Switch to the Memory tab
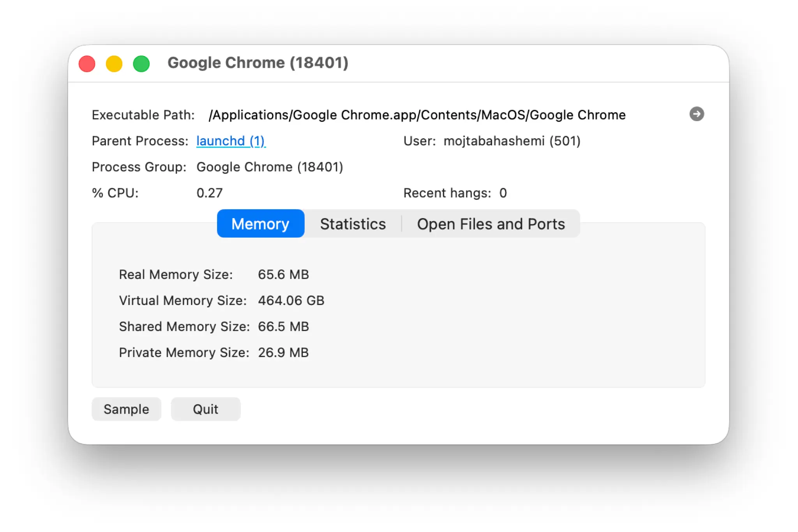Screen dimensions: 798x532 click(261, 224)
